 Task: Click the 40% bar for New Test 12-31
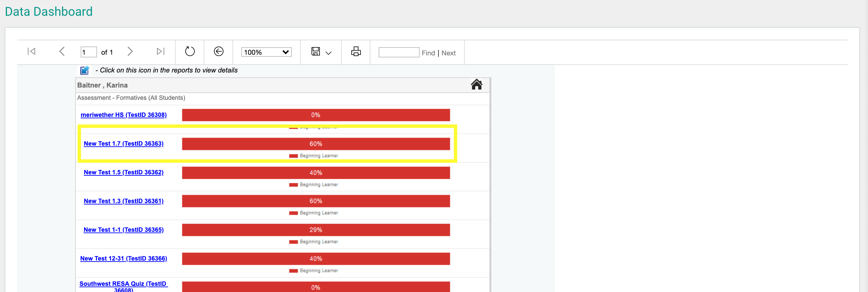[x=316, y=259]
